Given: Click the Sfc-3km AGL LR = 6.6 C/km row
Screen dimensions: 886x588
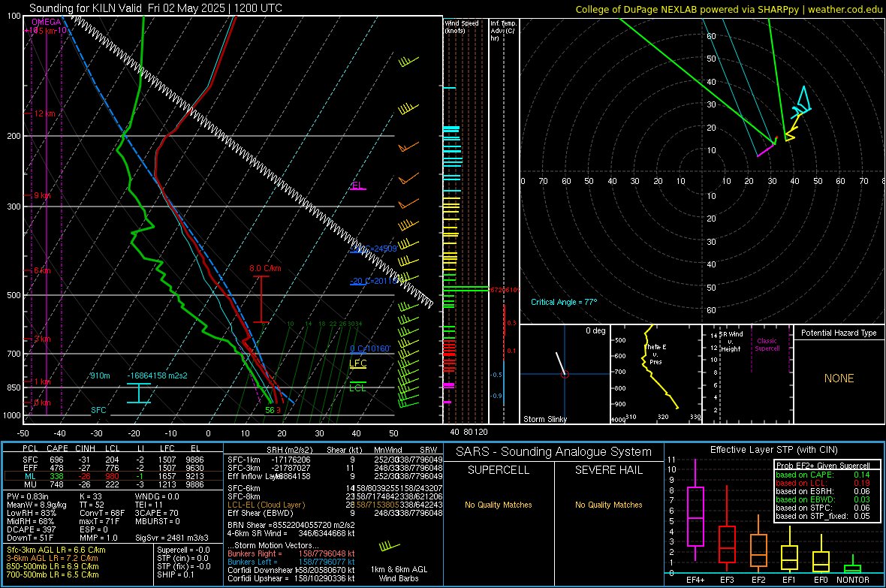Looking at the screenshot, I should pyautogui.click(x=56, y=550).
